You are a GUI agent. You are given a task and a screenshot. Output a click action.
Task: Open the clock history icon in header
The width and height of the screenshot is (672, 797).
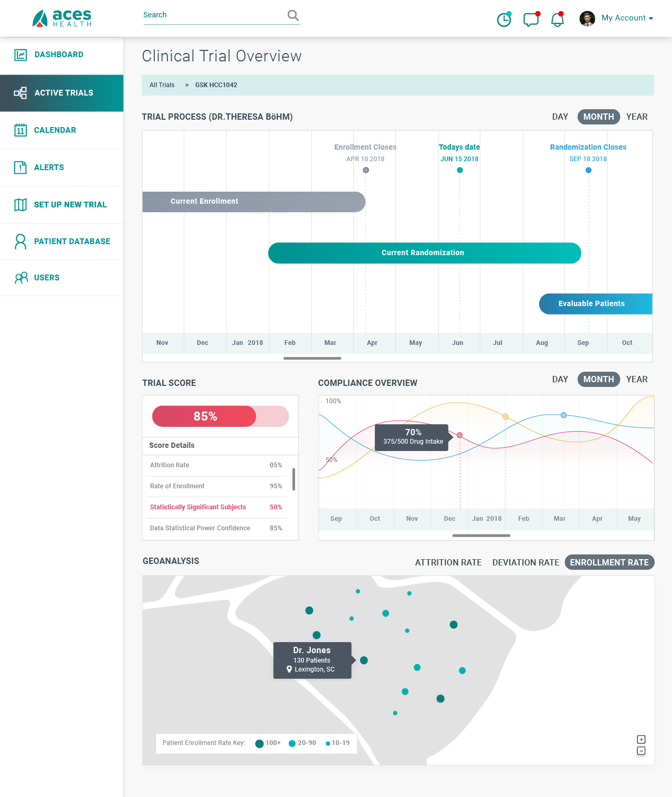tap(504, 19)
